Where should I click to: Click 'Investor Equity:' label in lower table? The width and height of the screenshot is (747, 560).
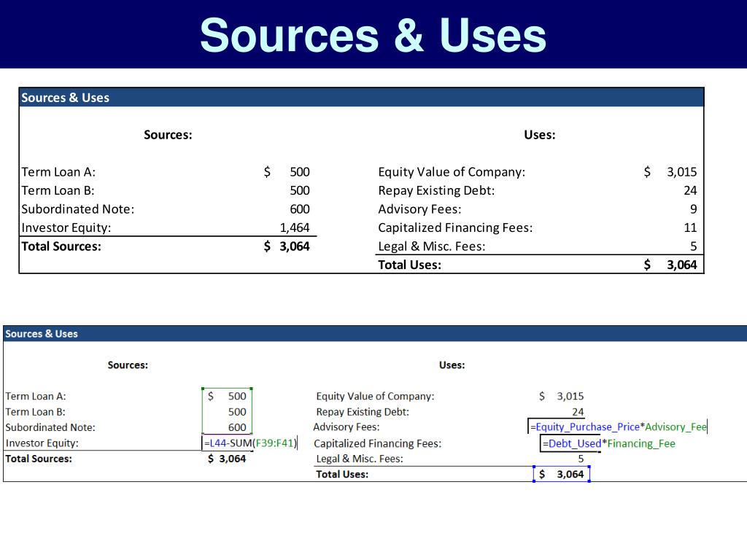(42, 443)
